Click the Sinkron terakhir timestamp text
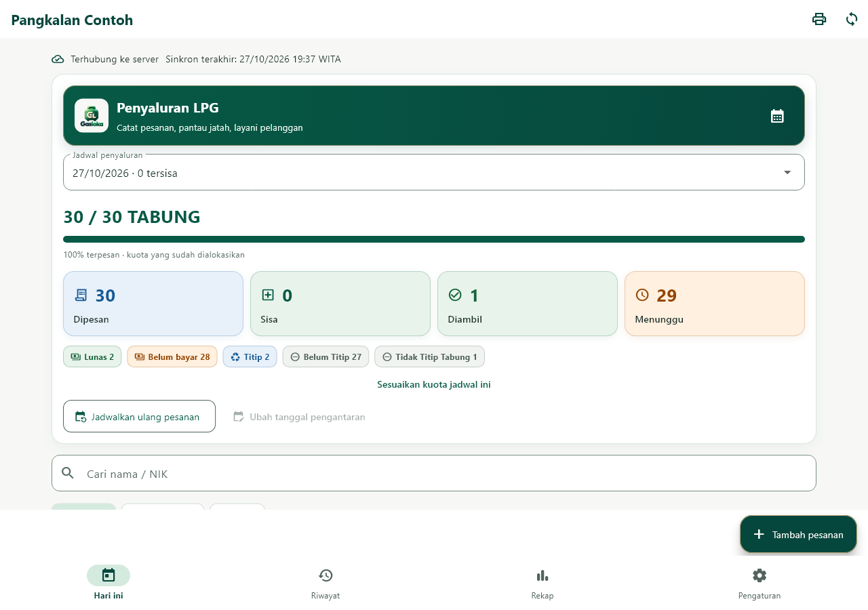868x610 pixels. click(253, 59)
